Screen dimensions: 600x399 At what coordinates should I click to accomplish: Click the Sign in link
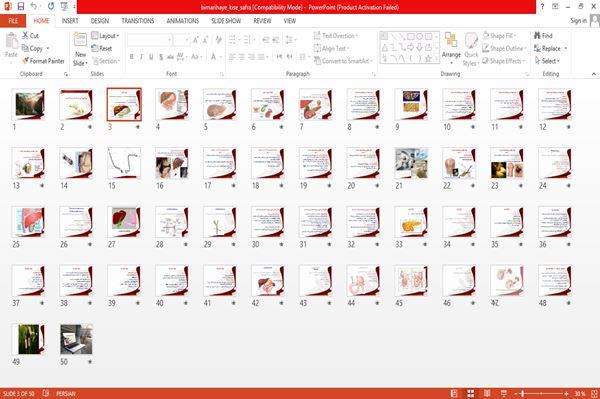[578, 21]
